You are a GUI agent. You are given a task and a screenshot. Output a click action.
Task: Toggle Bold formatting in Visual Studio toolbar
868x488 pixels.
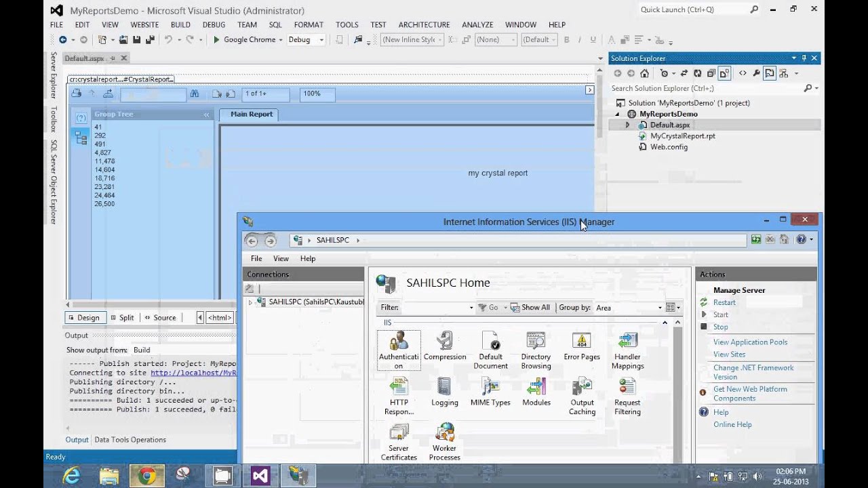(567, 40)
